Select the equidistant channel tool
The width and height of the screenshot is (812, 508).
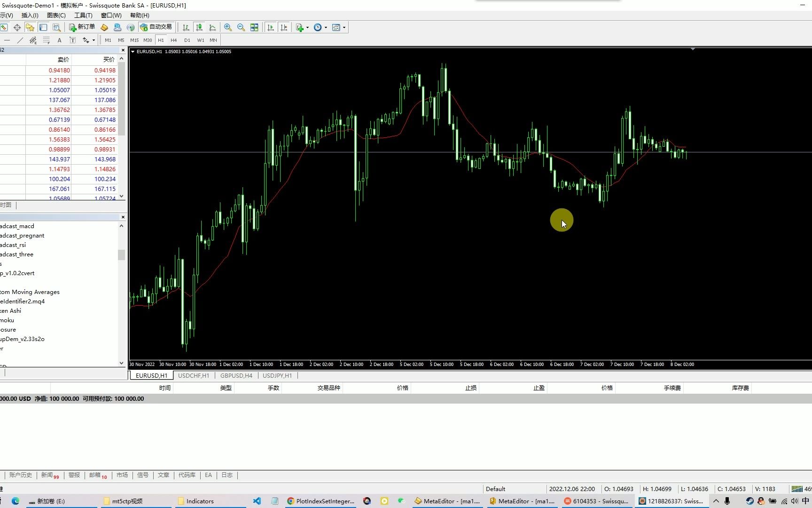tap(33, 40)
